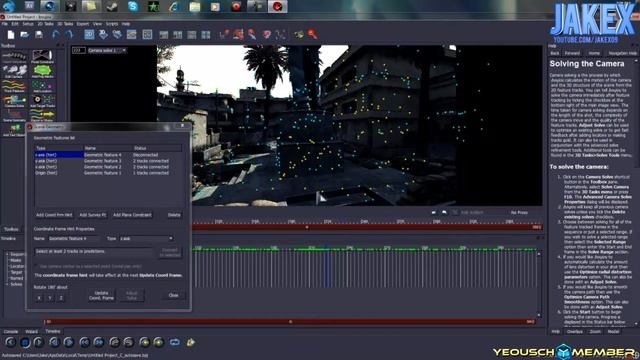Viewport: 640px width, 360px height.
Task: Click the red wrench toolbar icon
Action: coord(313,35)
